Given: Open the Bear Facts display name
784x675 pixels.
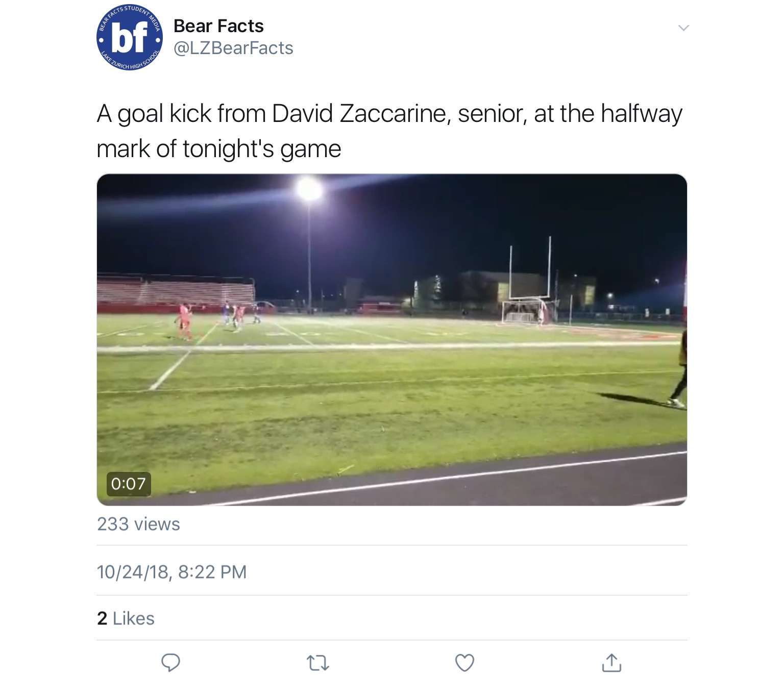Looking at the screenshot, I should pos(218,26).
